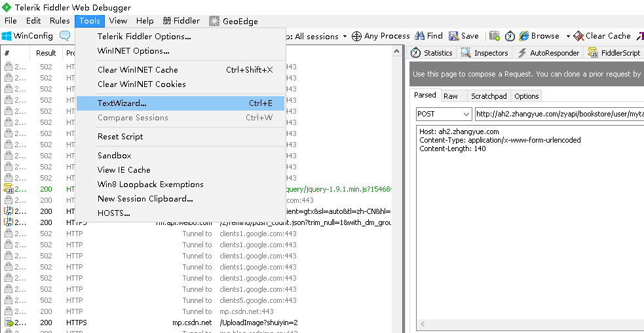Click the Result column header
Image resolution: width=644 pixels, height=333 pixels.
point(46,53)
